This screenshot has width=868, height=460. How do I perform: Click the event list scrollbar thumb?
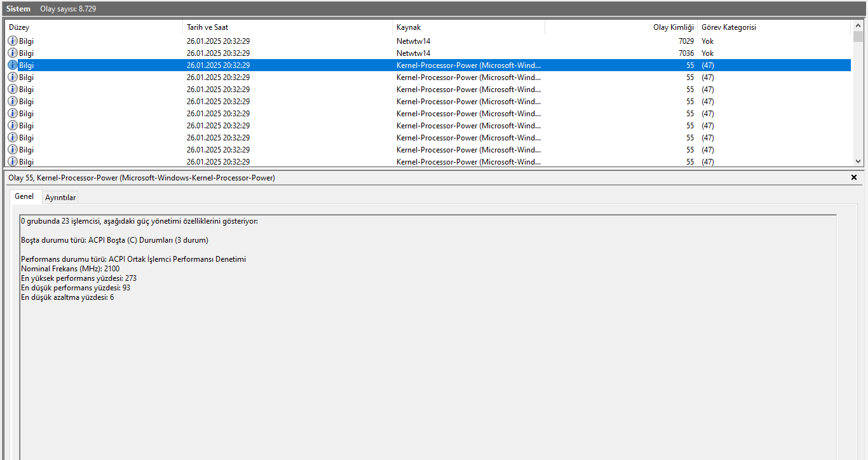point(858,36)
